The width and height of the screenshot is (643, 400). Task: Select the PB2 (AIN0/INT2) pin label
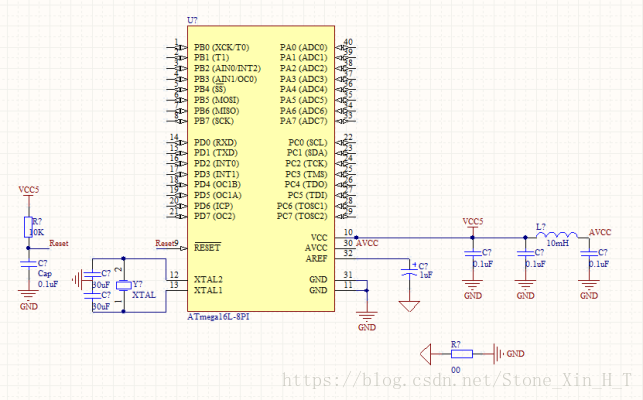(x=228, y=68)
